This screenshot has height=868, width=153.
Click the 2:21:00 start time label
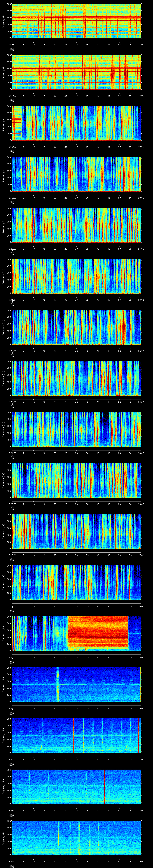coord(12,300)
